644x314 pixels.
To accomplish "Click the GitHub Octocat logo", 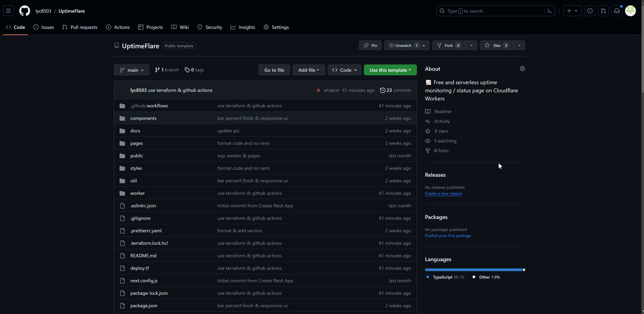I will tap(25, 11).
